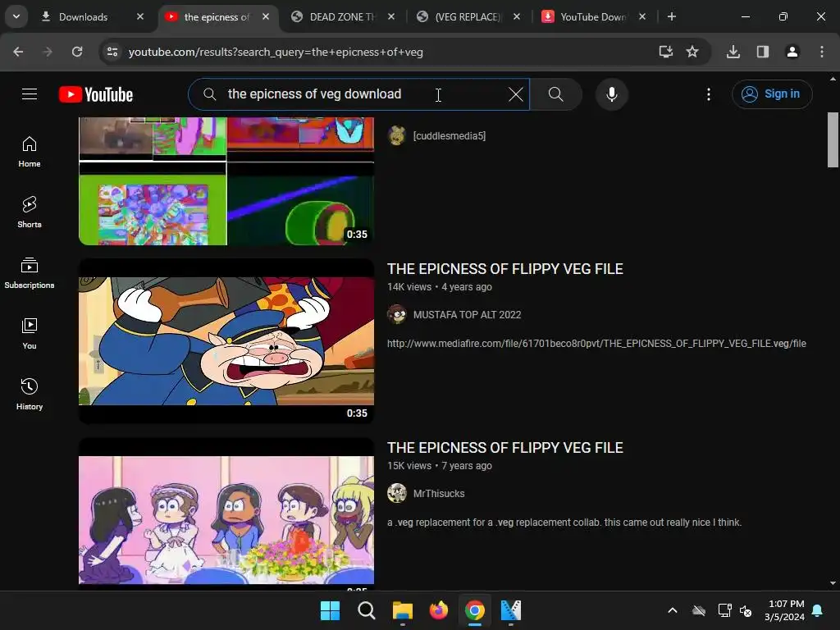Viewport: 840px width, 630px height.
Task: Switch to (VEG REPLACE) tab
Action: (467, 17)
